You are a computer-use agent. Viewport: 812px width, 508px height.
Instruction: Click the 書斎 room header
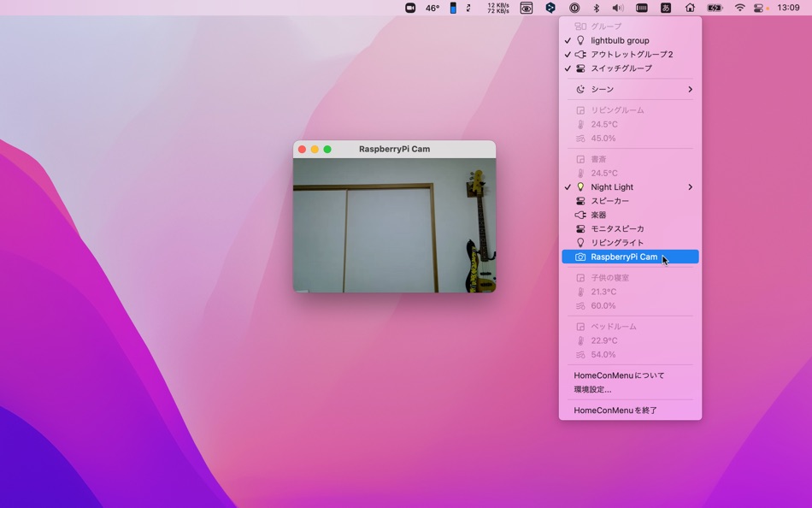[630, 159]
